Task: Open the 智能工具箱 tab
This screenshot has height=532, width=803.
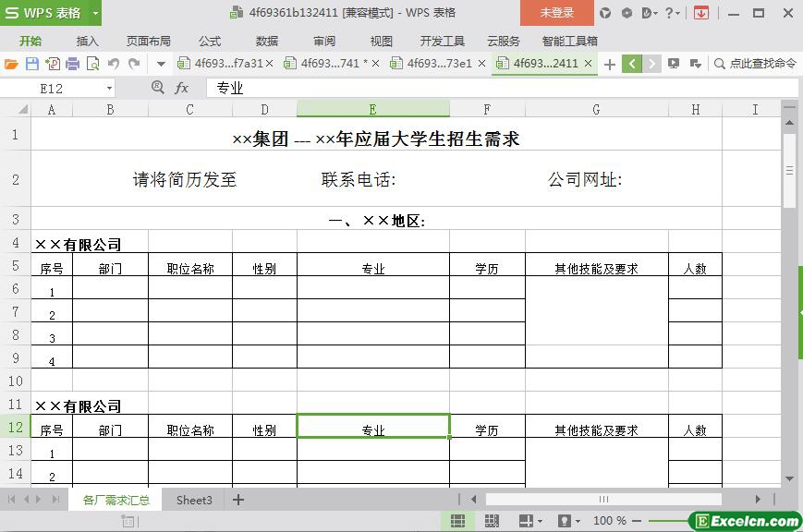Action: point(569,41)
